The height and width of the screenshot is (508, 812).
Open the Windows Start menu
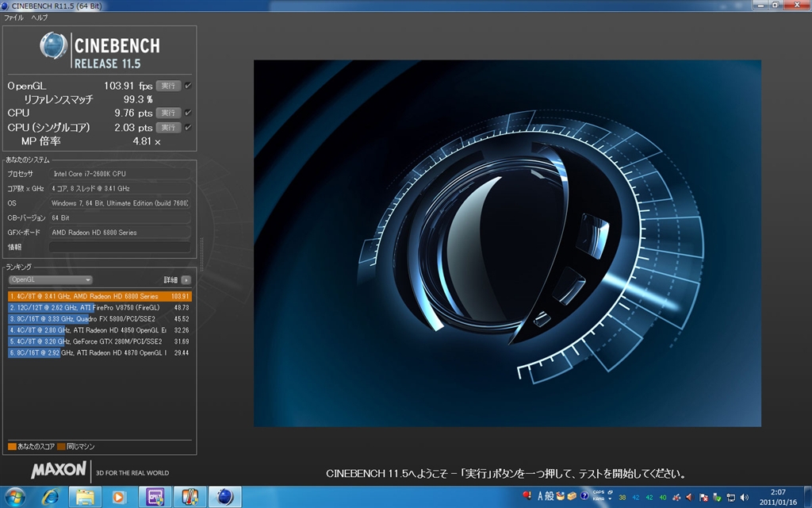pyautogui.click(x=14, y=497)
